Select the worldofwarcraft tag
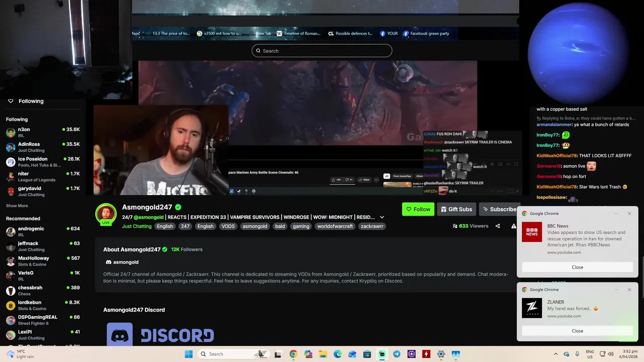This screenshot has width=644, height=362. pyautogui.click(x=335, y=226)
